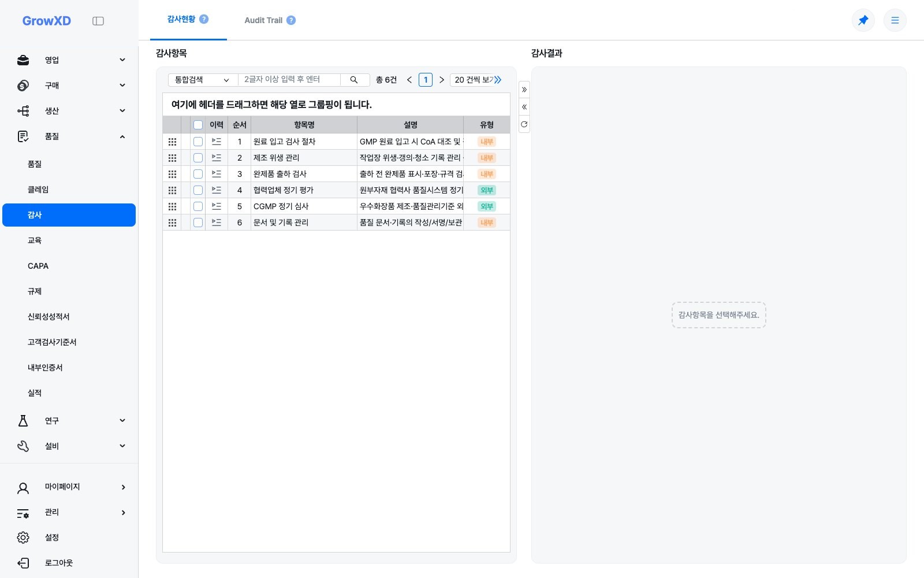Open the CAPA menu item
This screenshot has height=578, width=924.
pos(69,266)
